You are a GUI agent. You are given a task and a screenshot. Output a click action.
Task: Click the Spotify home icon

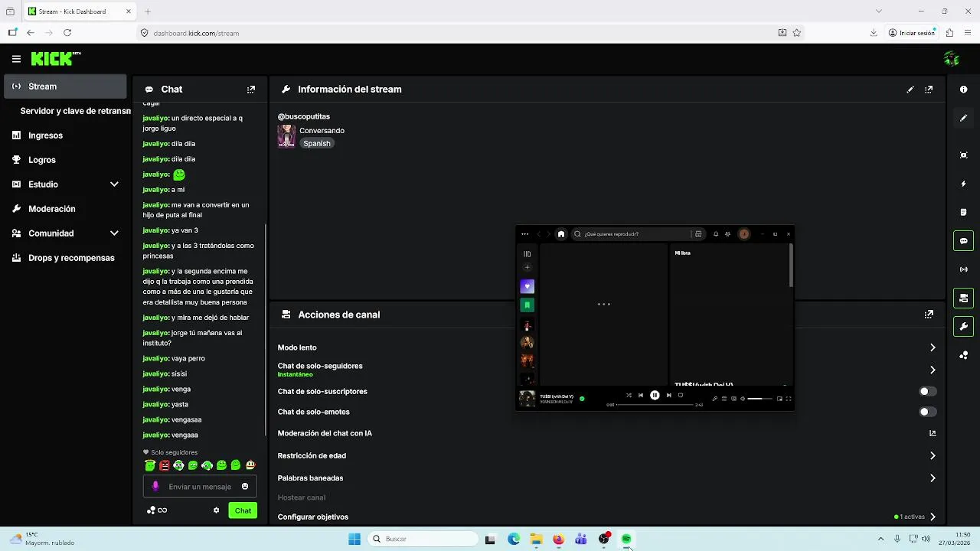[x=560, y=234]
